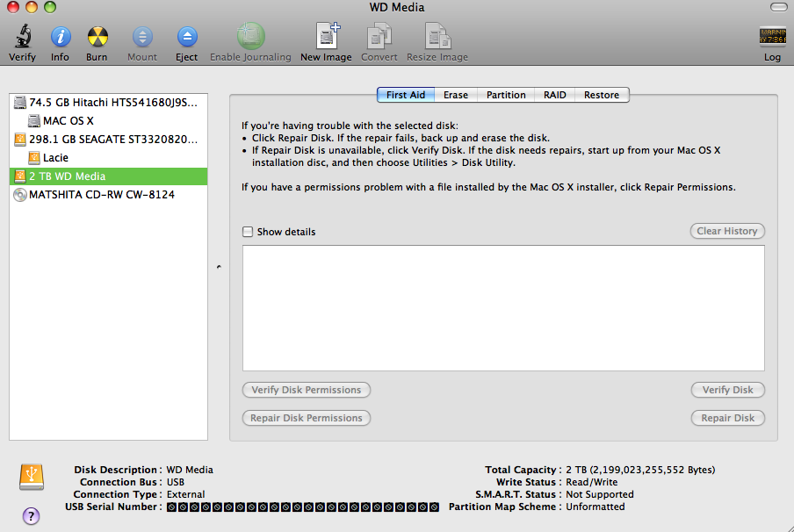This screenshot has height=532, width=794.
Task: Click the yellow minimize window button
Action: point(32,7)
